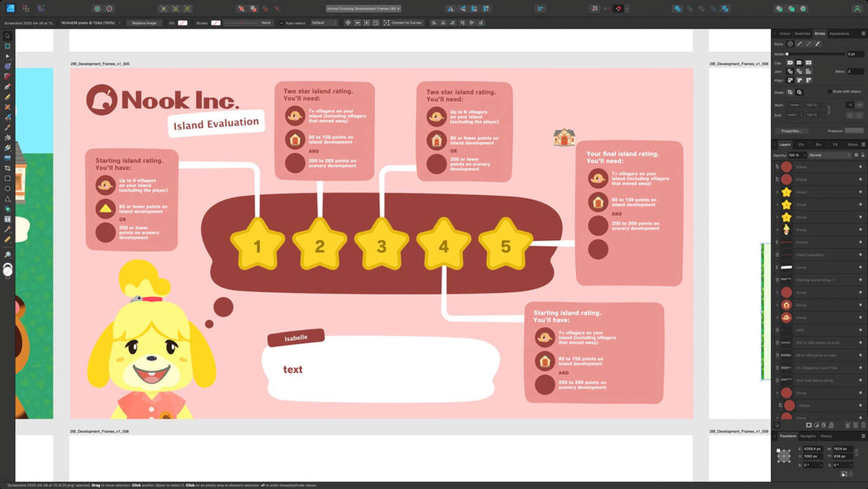Screen dimensions: 868x489
Task: Click the Transform anchor point selector
Action: click(x=784, y=456)
